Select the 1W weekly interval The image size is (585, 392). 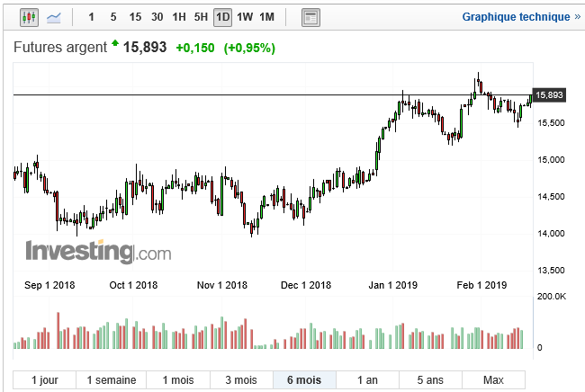pos(245,17)
